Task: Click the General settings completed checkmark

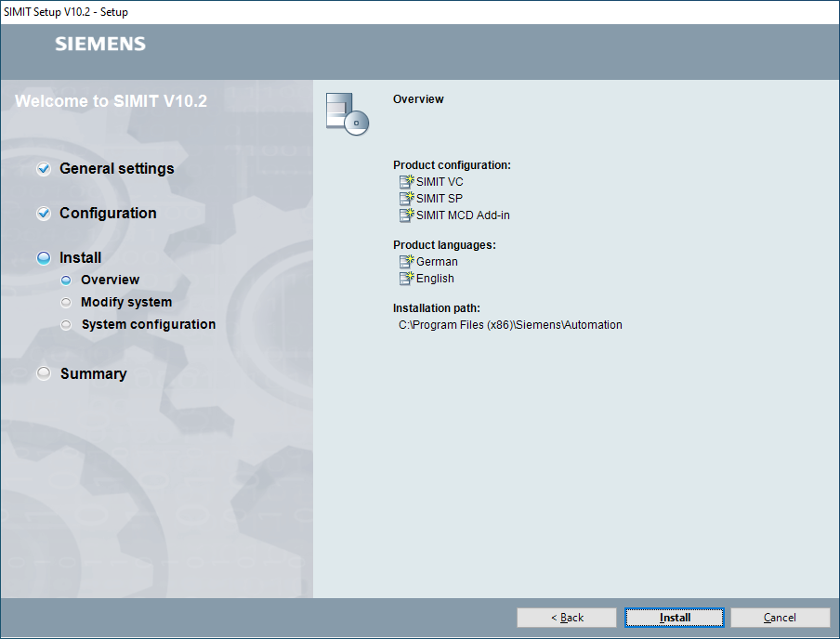Action: pos(43,168)
